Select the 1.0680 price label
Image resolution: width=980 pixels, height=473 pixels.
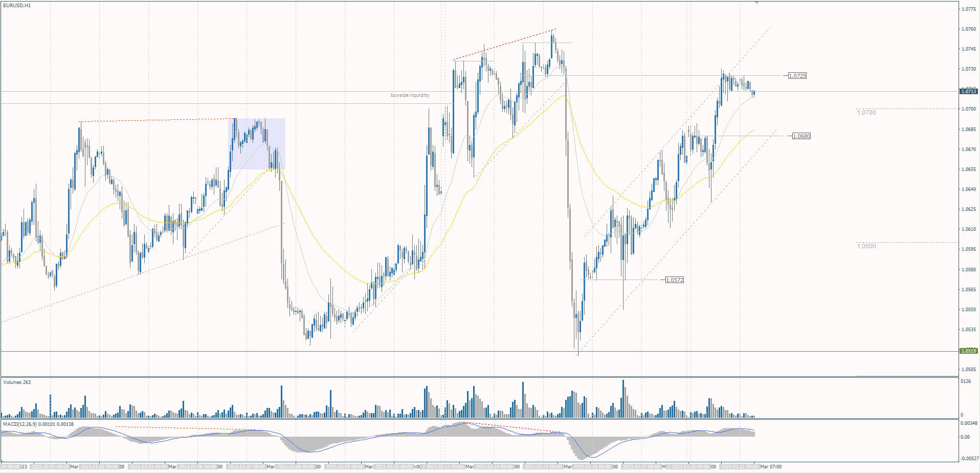tap(801, 136)
